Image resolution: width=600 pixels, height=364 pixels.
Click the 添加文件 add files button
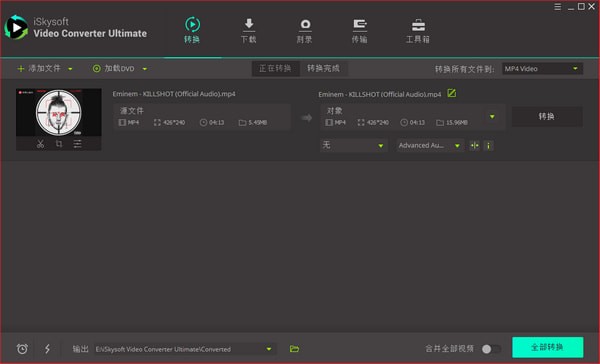pyautogui.click(x=39, y=69)
